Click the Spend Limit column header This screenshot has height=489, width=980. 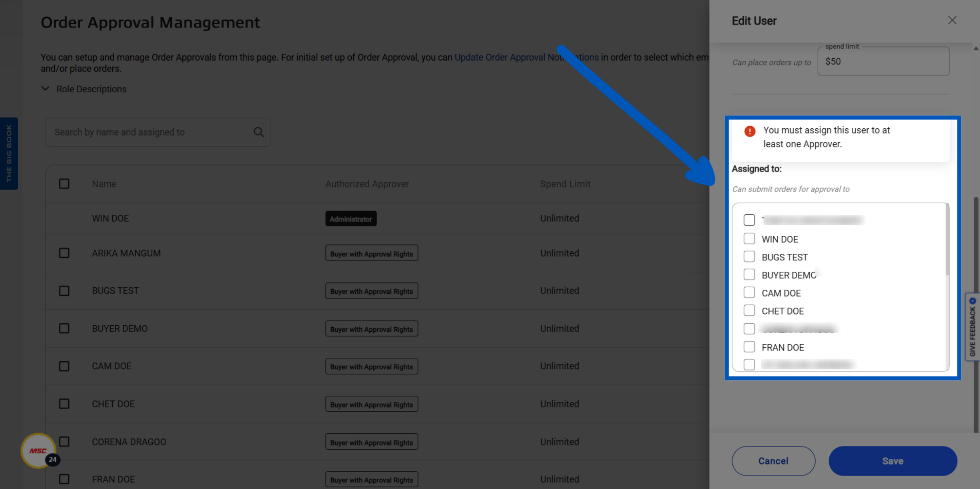(565, 184)
